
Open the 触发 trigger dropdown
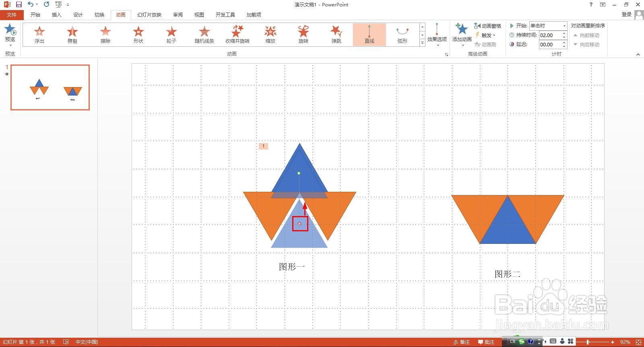[485, 35]
